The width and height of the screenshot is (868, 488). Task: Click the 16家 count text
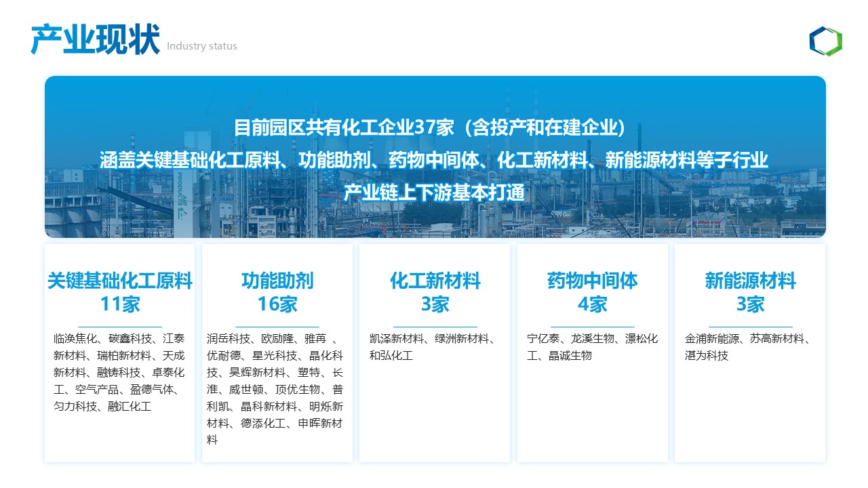tap(277, 304)
